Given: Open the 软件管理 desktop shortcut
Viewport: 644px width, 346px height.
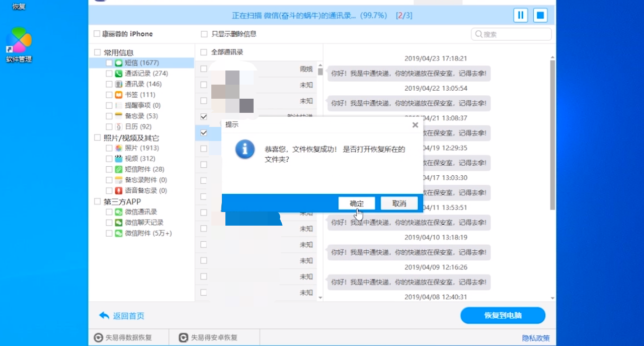Looking at the screenshot, I should point(19,45).
